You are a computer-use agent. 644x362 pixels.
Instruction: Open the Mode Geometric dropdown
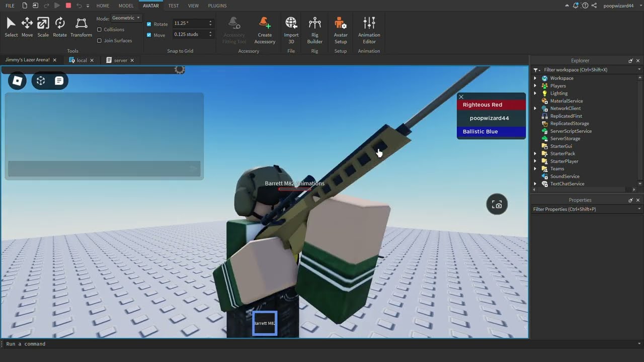coord(126,18)
